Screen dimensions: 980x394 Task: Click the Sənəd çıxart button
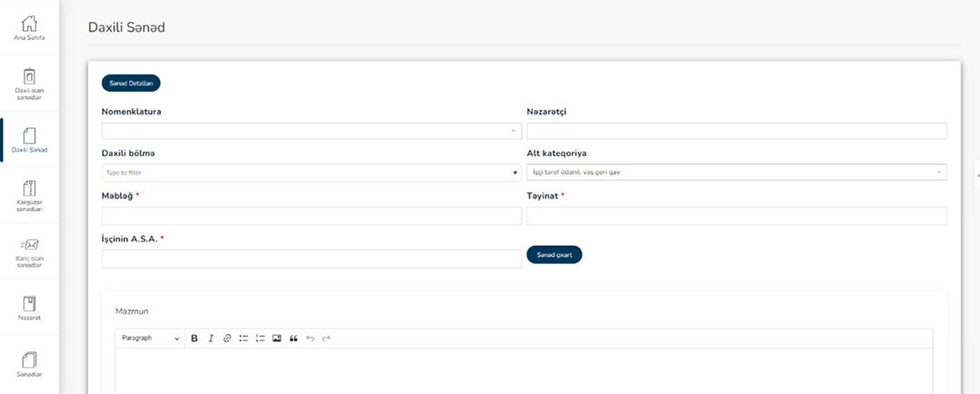tap(554, 255)
